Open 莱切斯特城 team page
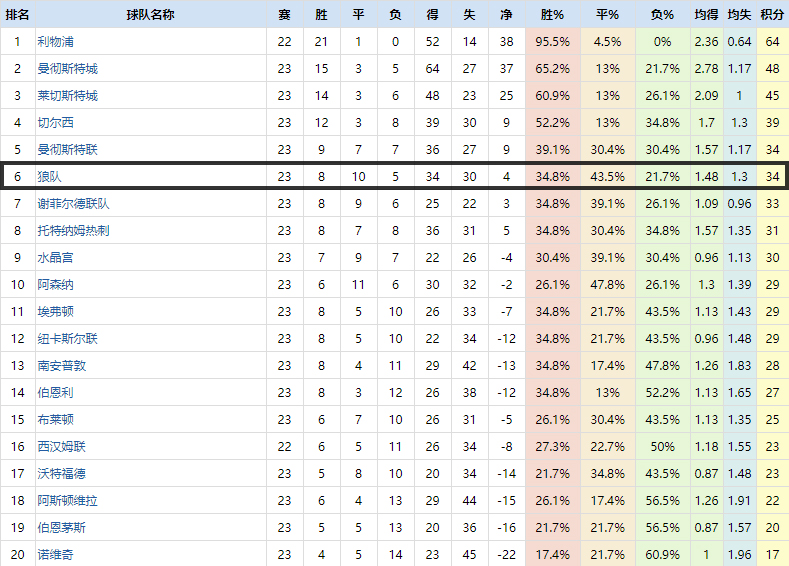The image size is (789, 566). pos(67,96)
